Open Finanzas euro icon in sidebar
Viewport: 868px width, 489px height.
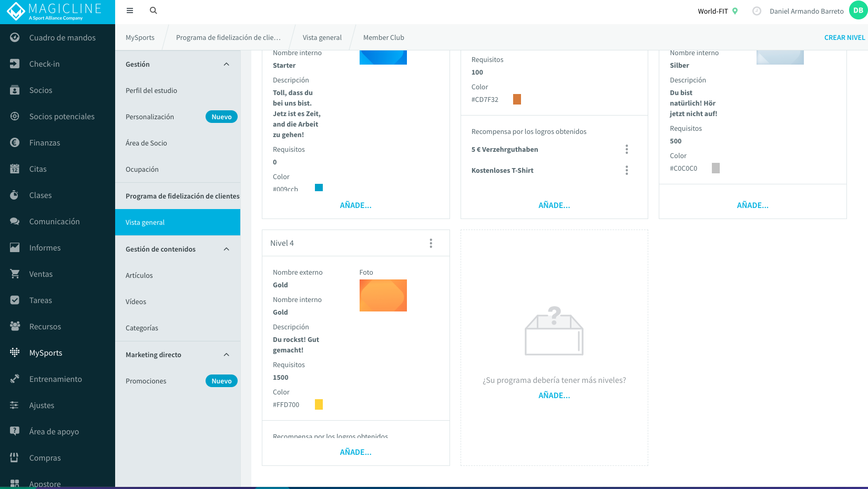coord(15,142)
